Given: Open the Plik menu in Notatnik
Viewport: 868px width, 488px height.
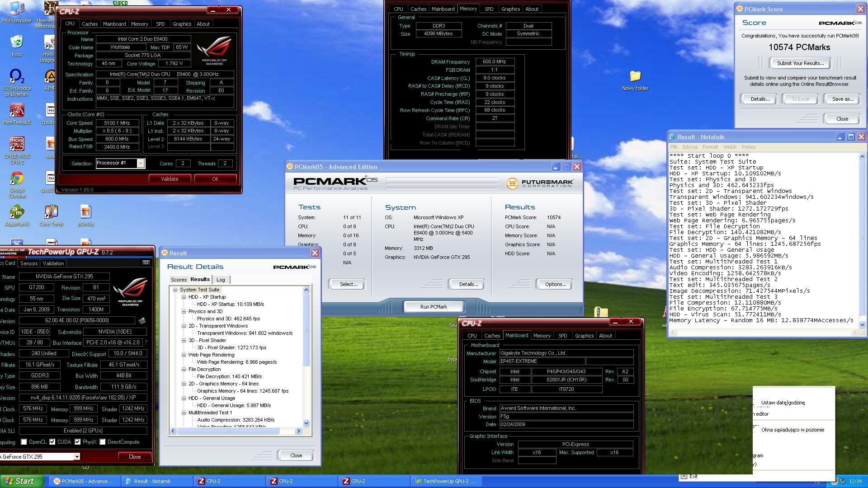Looking at the screenshot, I should (x=674, y=147).
